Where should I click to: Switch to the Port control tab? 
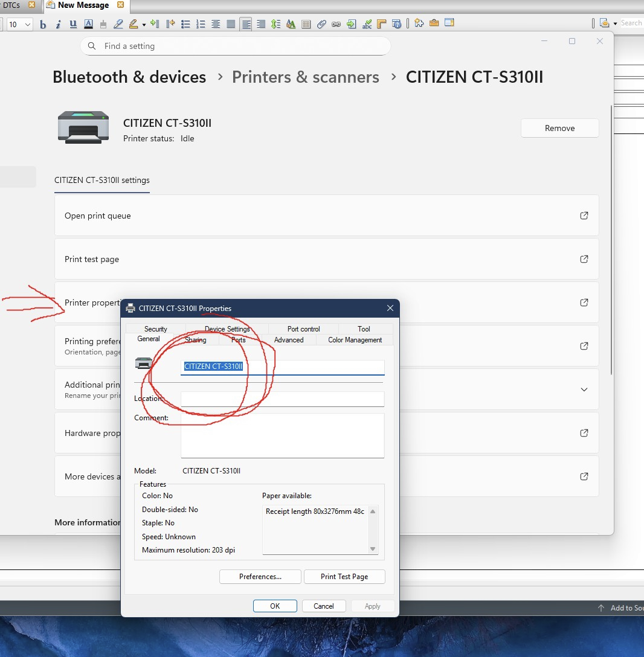click(303, 329)
